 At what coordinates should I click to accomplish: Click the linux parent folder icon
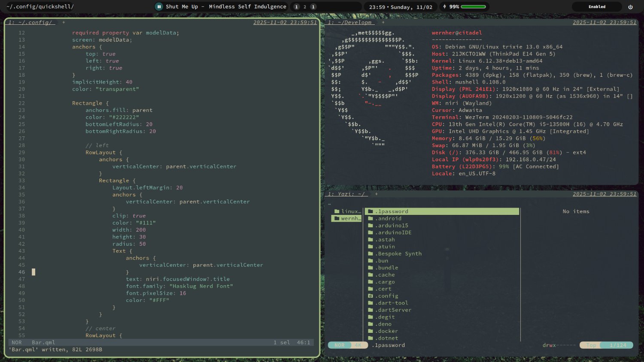337,211
